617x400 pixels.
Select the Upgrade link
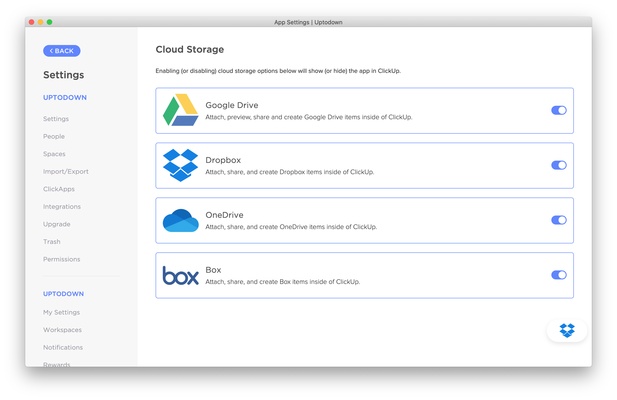[x=57, y=224]
